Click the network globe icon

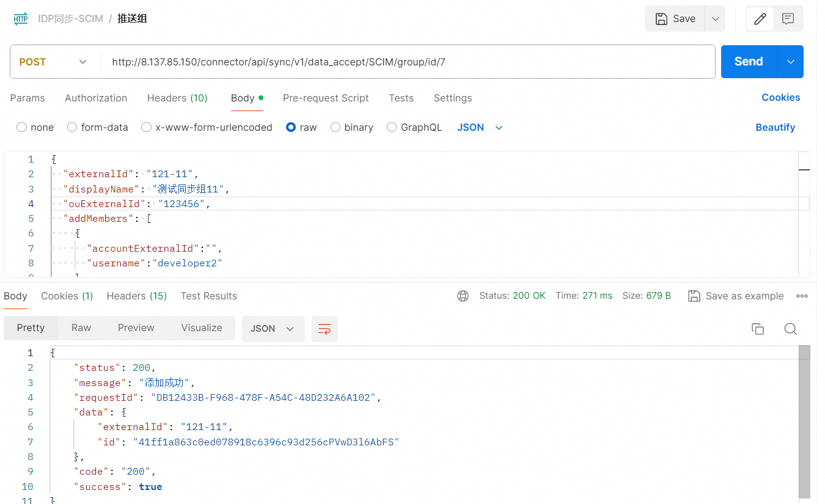(x=463, y=296)
